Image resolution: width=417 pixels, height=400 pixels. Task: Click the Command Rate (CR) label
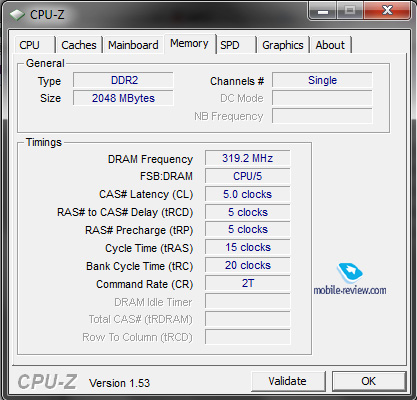pos(145,284)
